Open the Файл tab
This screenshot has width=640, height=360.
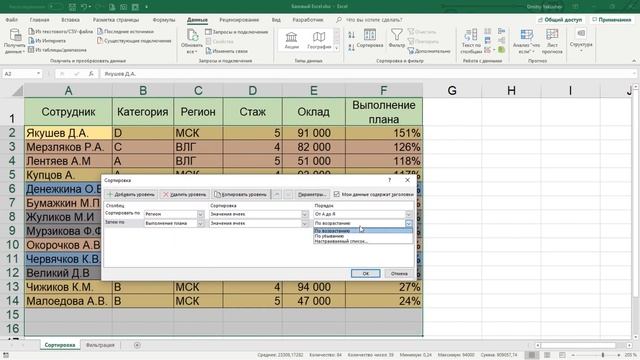[11, 20]
